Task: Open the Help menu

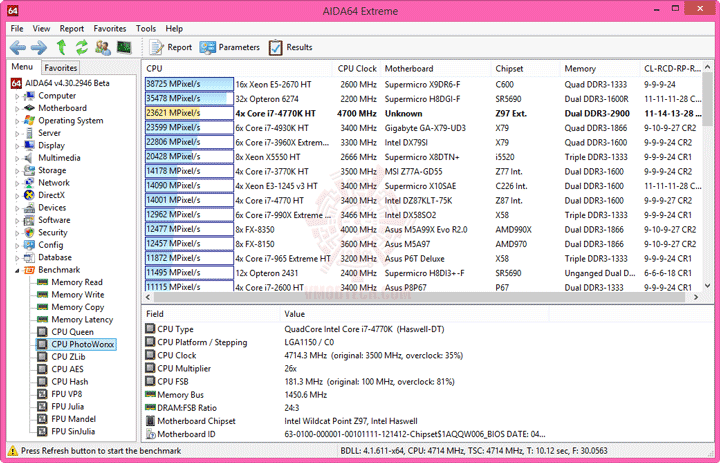Action: (x=174, y=28)
